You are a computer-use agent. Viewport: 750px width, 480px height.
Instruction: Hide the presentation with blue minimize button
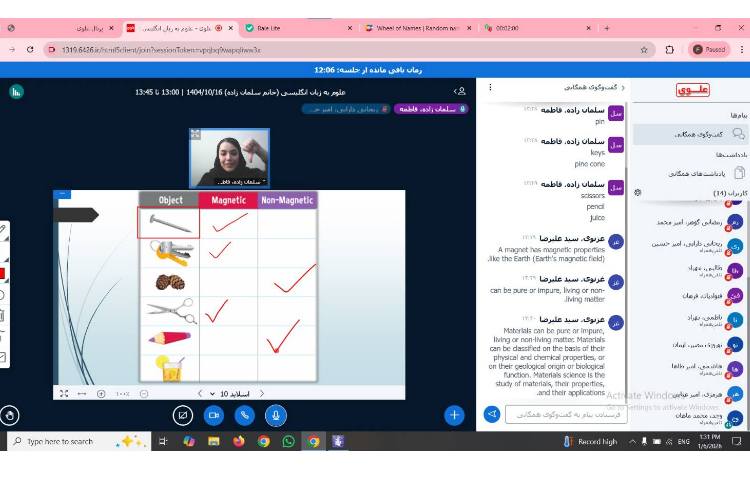pyautogui.click(x=62, y=194)
